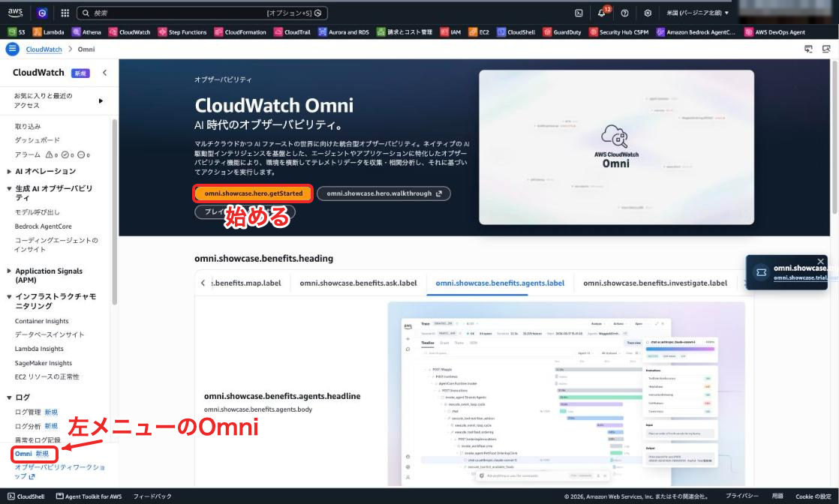Click omni.showcase.trial link in popup
Screen dimensions: 839x504
click(x=799, y=277)
